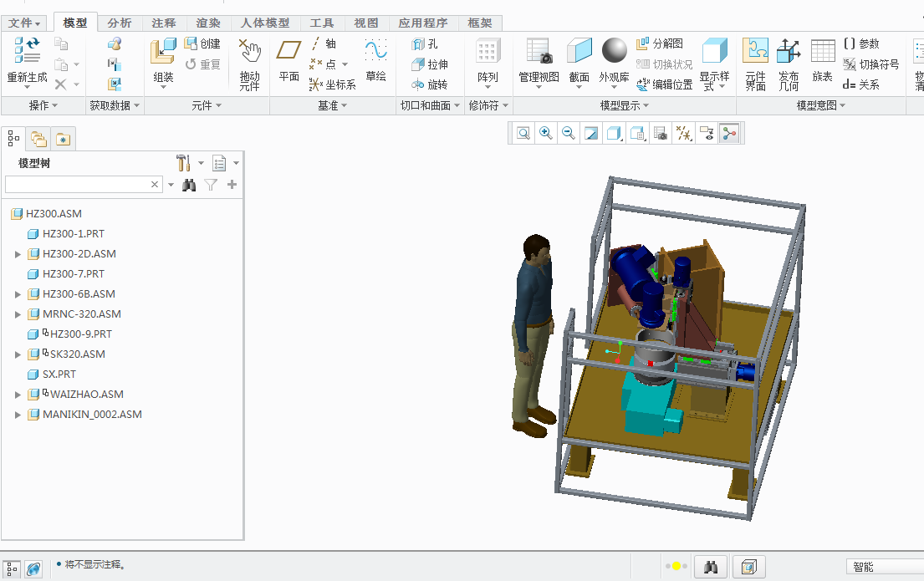This screenshot has width=924, height=581.
Task: Click the zoom in magnifier icon
Action: [x=546, y=133]
